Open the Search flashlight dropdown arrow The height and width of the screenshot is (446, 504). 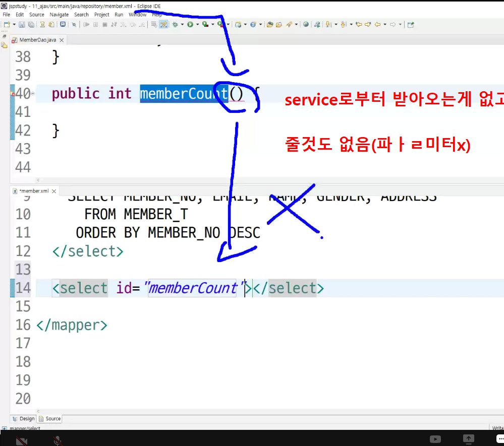coord(296,24)
